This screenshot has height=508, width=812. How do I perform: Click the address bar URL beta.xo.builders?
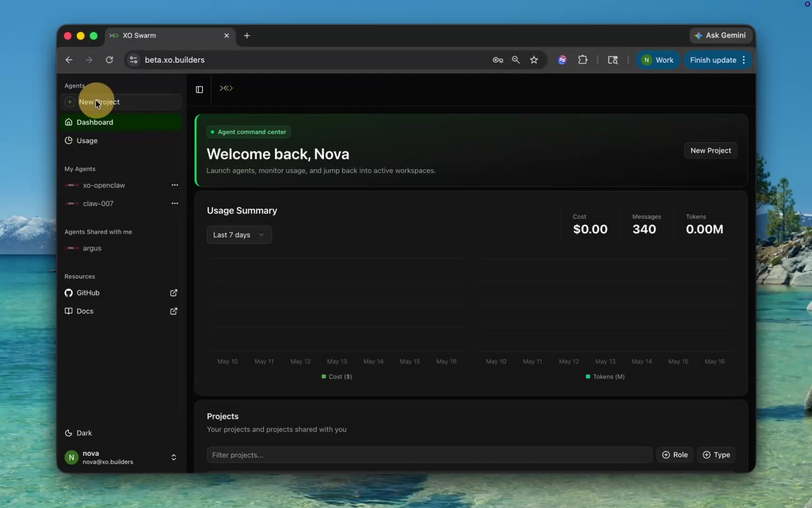175,60
